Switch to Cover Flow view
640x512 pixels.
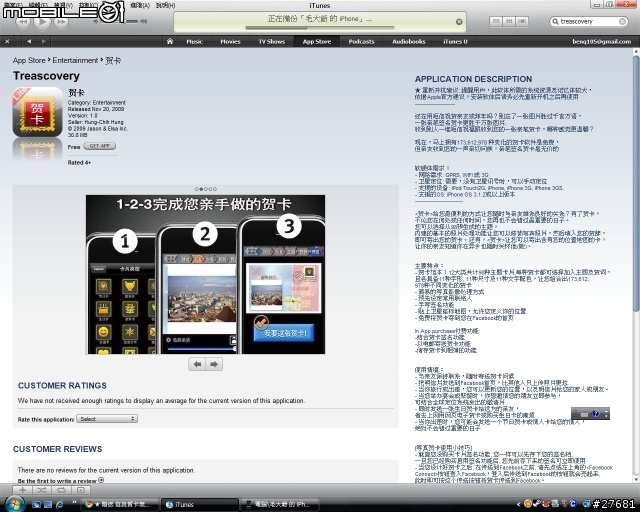(522, 21)
